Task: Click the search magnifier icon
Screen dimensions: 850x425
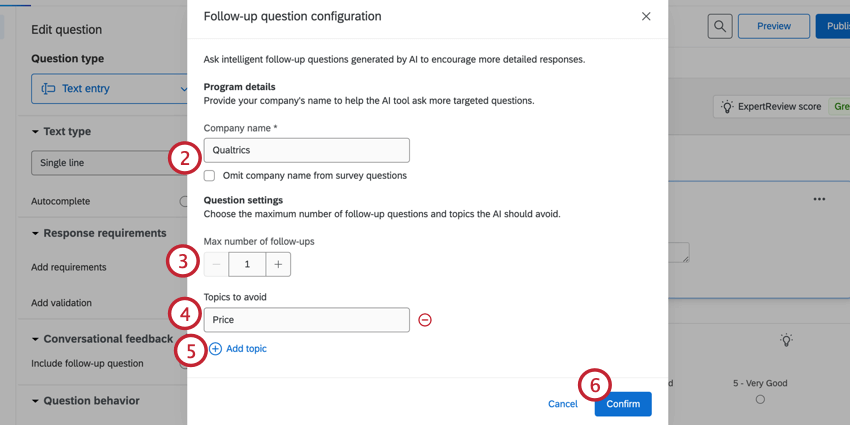Action: click(720, 27)
